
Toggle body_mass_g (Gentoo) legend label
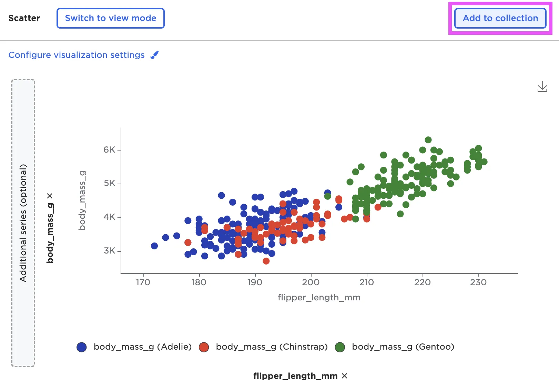(403, 347)
